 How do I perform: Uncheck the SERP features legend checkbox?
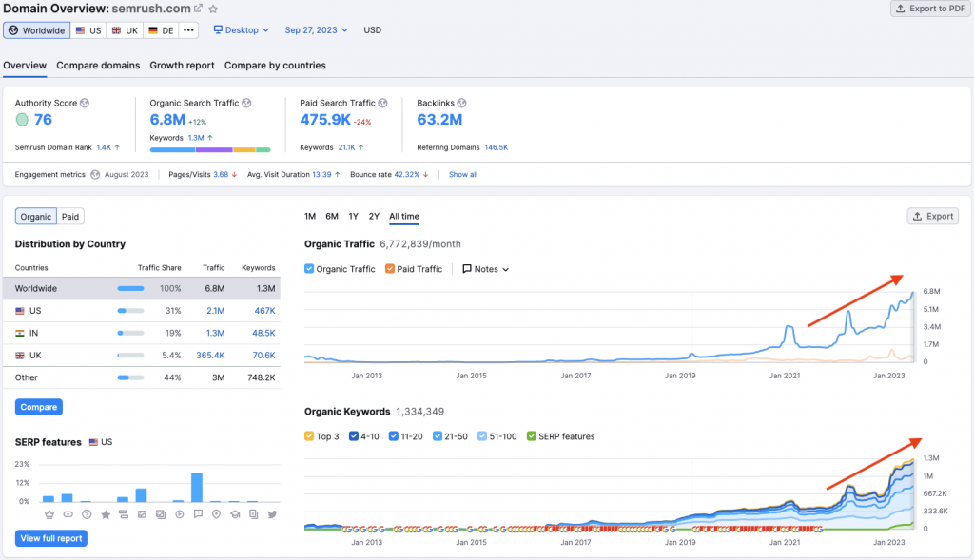pos(531,436)
